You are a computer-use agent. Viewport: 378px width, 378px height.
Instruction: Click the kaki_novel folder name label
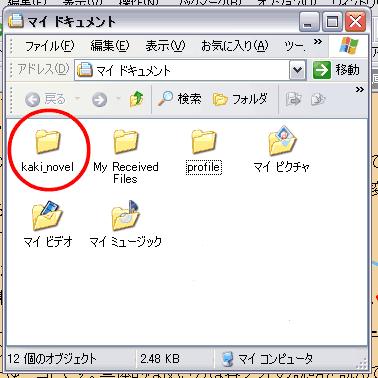click(x=47, y=166)
